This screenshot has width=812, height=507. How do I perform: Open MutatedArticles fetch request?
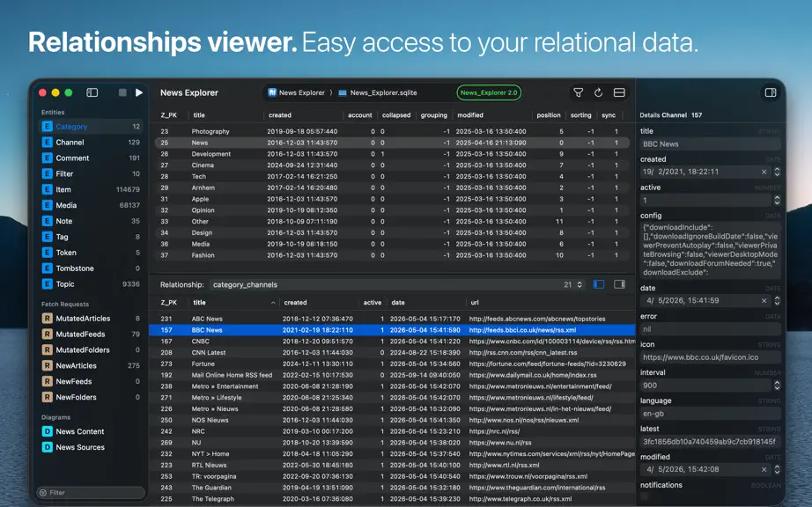(x=91, y=319)
